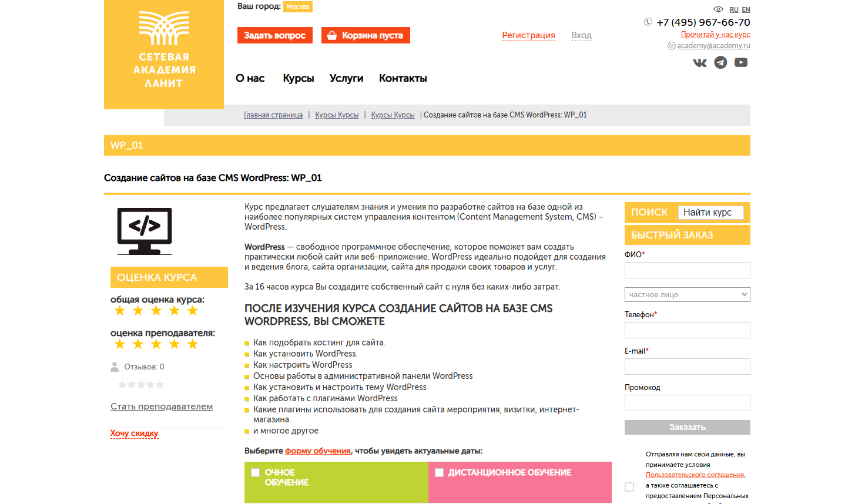
Task: Open the Пользовательского соглашения link
Action: pyautogui.click(x=695, y=475)
